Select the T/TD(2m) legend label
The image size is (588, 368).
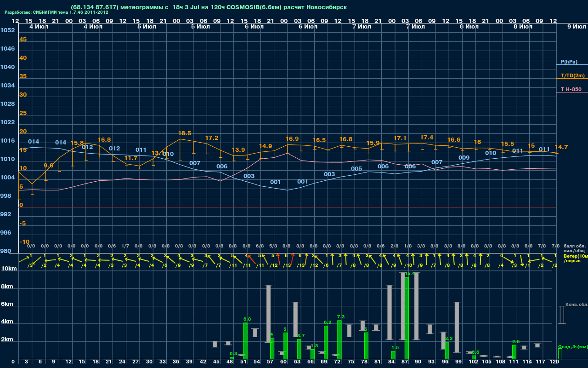pos(572,75)
